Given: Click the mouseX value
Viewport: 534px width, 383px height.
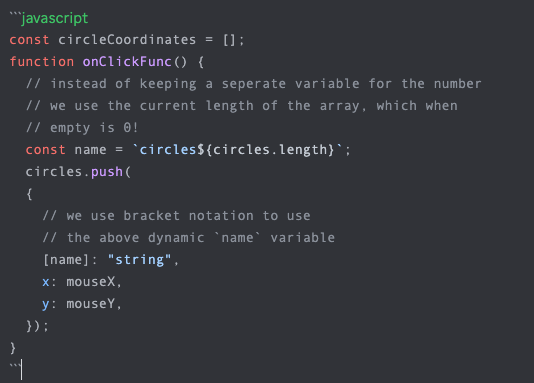Looking at the screenshot, I should 91,282.
